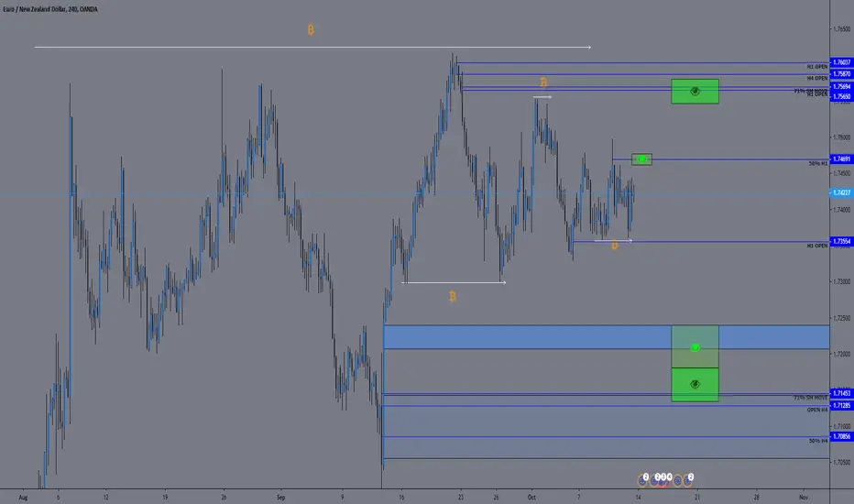The image size is (854, 504).
Task: Click the 1.73000 tick on the price axis
Action: coord(841,281)
